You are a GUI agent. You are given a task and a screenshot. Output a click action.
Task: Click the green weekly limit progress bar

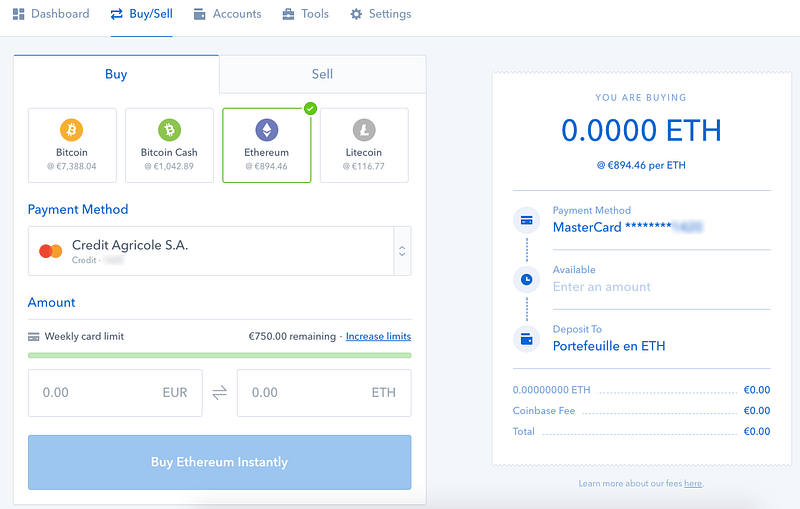click(x=219, y=355)
